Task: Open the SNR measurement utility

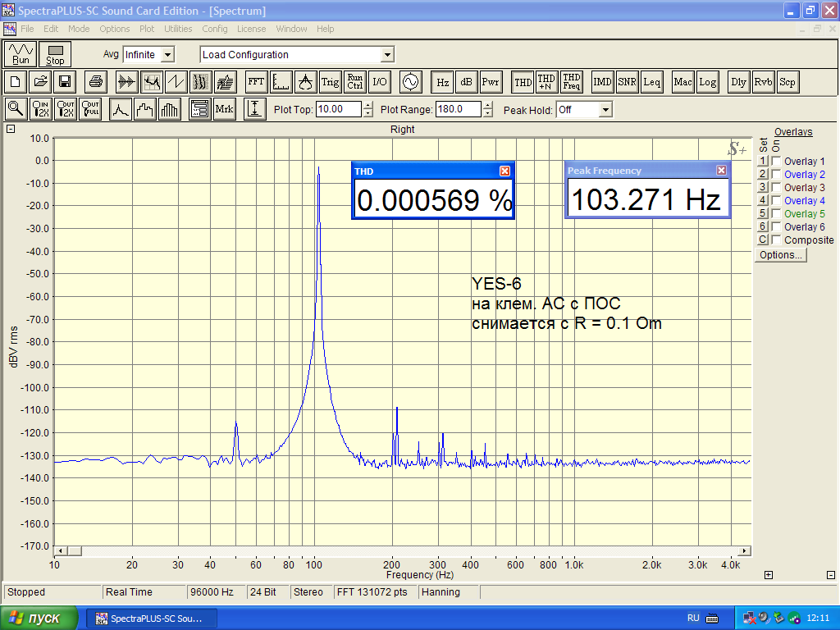Action: click(x=628, y=82)
